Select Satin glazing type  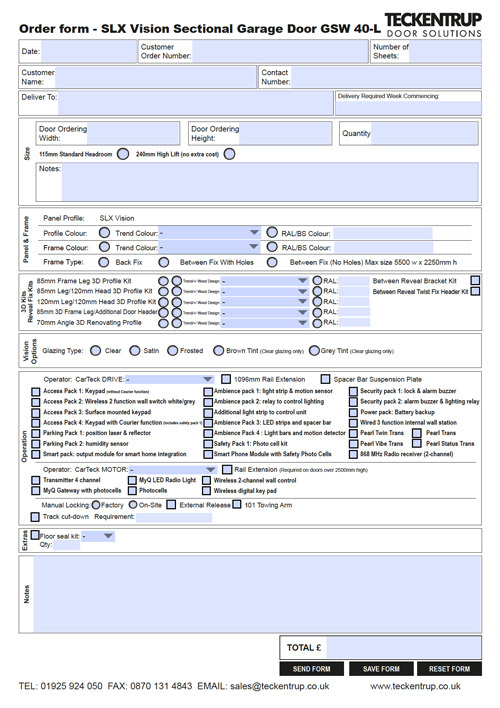[135, 350]
